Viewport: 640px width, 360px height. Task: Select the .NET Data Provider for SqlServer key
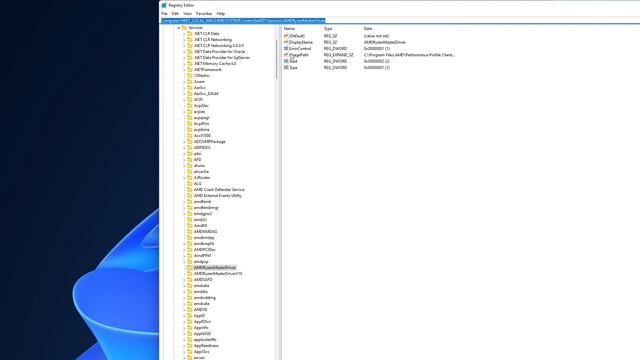point(222,58)
